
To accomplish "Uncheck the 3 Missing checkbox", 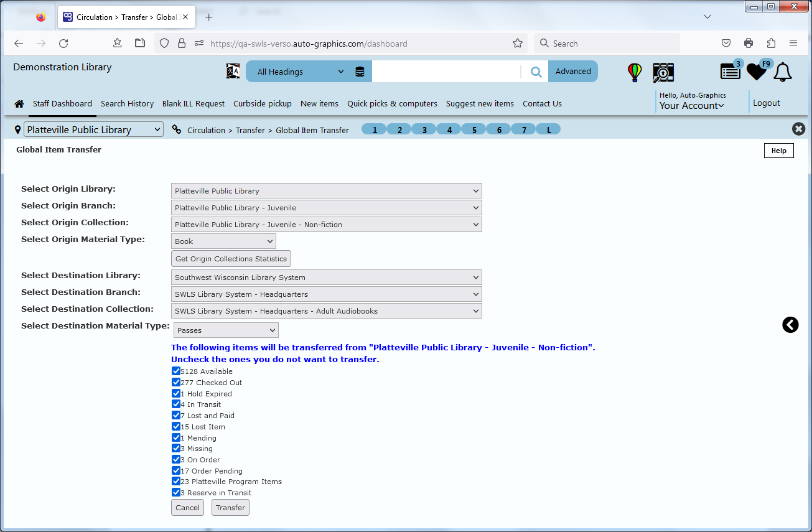I will [176, 449].
